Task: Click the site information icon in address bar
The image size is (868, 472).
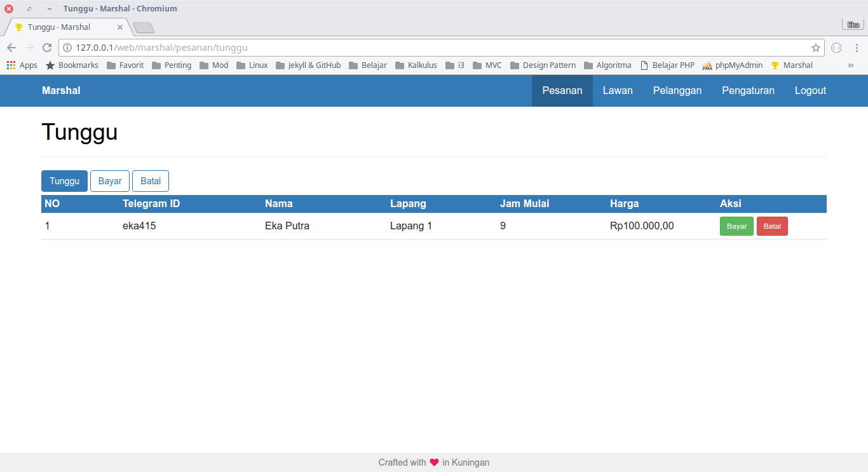Action: pyautogui.click(x=67, y=48)
